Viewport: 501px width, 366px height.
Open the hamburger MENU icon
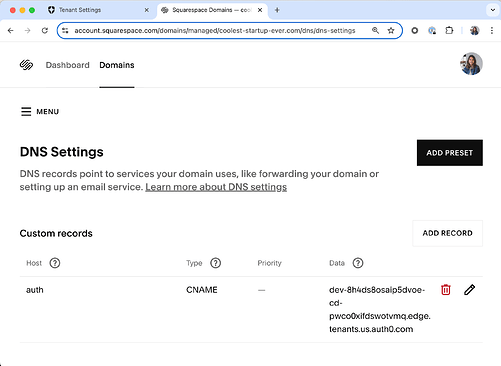26,112
